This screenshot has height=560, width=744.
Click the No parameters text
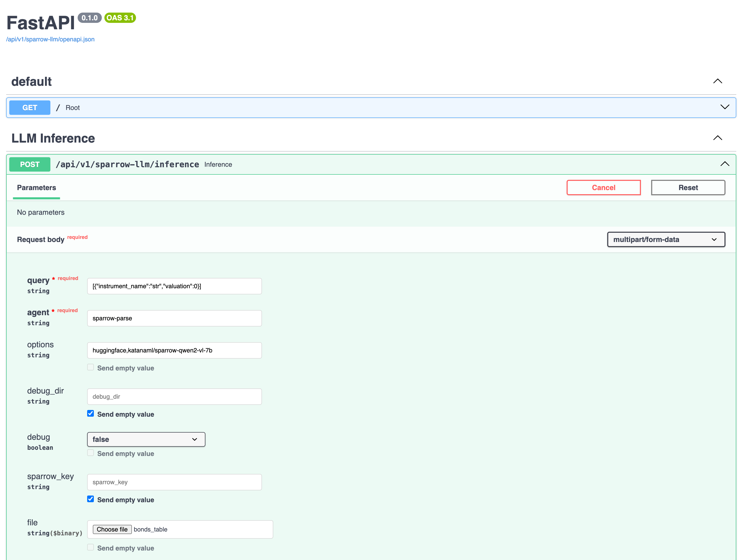point(41,212)
